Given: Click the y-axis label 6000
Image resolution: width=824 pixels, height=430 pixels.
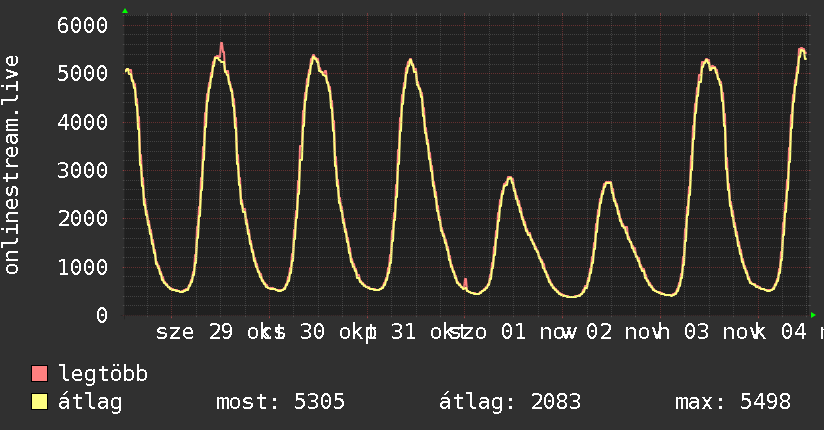Looking at the screenshot, I should point(83,25).
